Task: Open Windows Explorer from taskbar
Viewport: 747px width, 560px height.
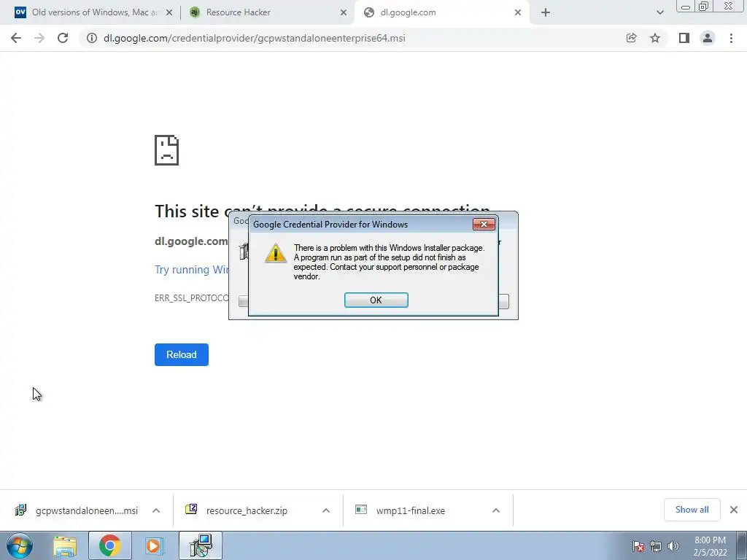Action: 65,546
